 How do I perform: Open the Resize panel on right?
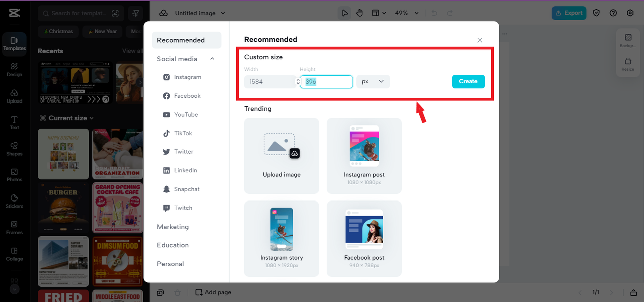628,64
